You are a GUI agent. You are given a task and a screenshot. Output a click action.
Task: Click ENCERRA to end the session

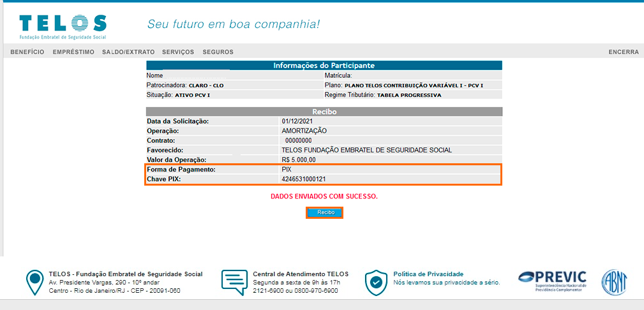tap(624, 52)
